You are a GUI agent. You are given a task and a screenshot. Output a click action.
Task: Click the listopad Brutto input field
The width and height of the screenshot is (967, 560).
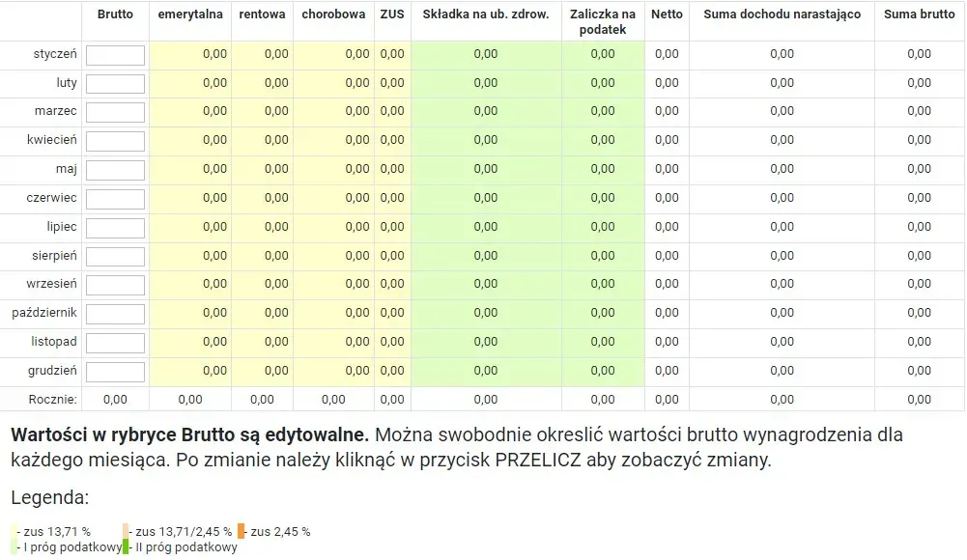(114, 342)
